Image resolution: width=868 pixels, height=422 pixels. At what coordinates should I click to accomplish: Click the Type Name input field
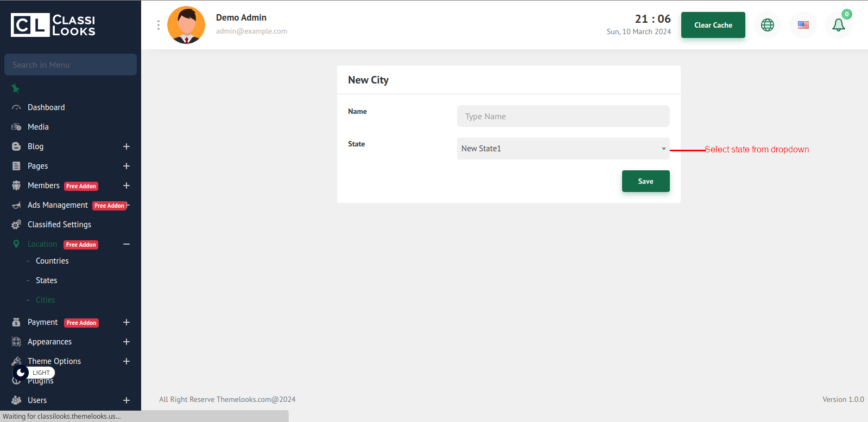tap(563, 116)
